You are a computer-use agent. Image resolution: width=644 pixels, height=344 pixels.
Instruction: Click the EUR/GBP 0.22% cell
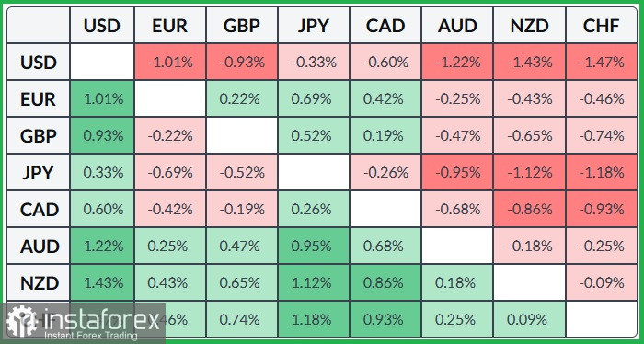click(242, 99)
